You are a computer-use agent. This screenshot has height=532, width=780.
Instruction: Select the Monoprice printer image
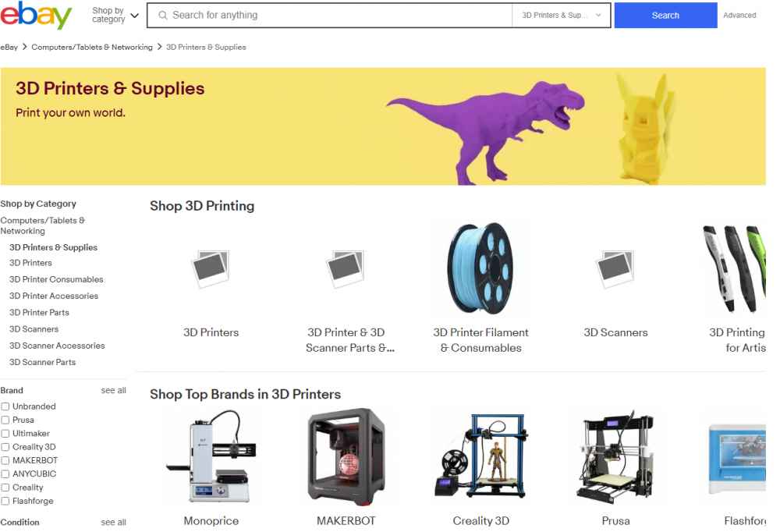211,456
